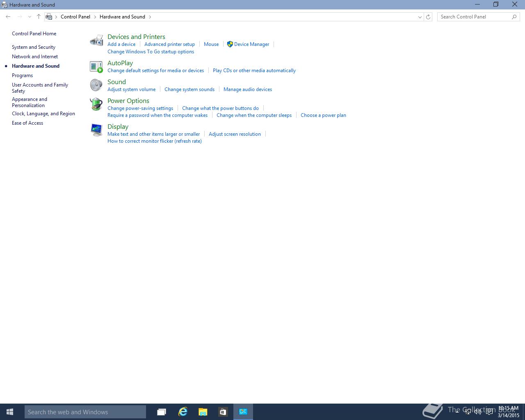Refresh the Control Panel view
The image size is (525, 420).
click(428, 17)
